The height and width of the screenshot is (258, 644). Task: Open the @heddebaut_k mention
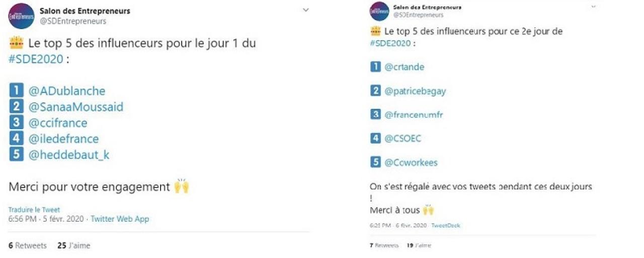69,155
